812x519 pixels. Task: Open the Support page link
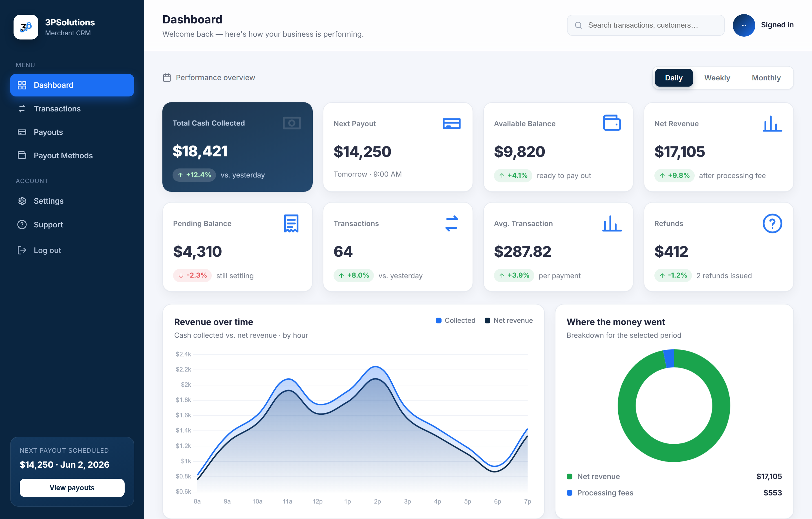[72, 225]
